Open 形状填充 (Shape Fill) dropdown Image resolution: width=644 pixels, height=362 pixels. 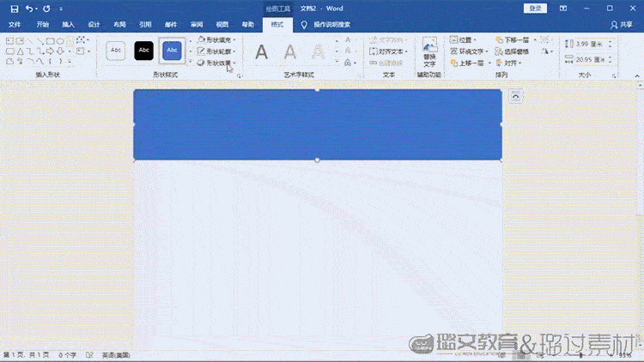(216, 39)
